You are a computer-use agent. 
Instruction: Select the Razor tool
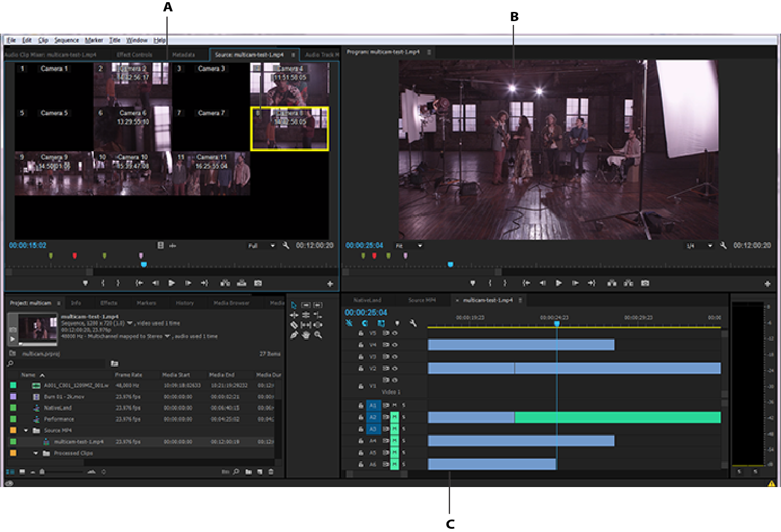[293, 324]
